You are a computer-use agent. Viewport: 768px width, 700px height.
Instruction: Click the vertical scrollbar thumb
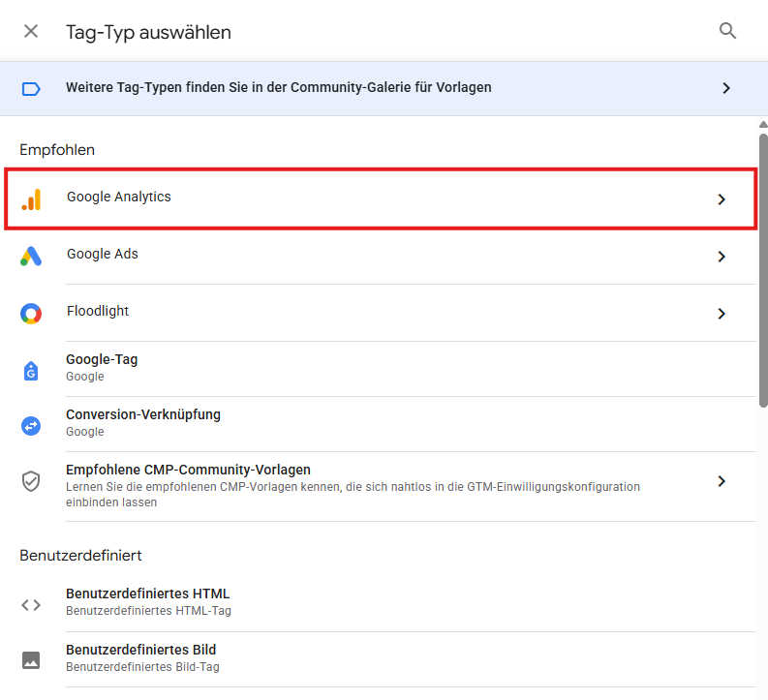[763, 270]
